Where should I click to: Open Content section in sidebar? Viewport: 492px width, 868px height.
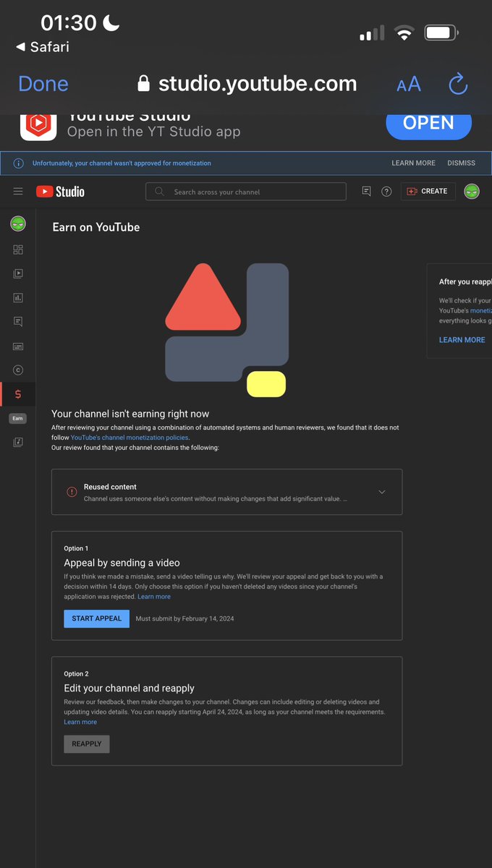coord(18,273)
